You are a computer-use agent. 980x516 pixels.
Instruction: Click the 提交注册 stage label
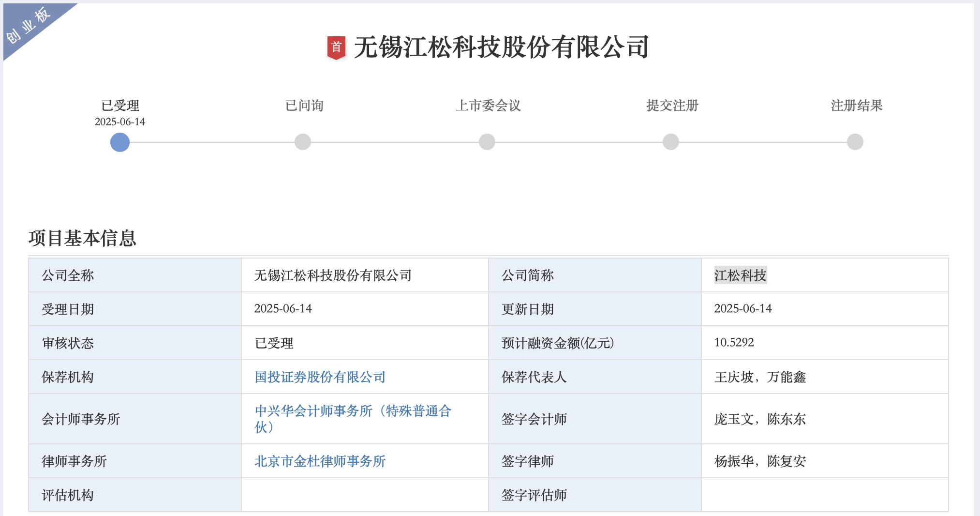[x=672, y=106]
